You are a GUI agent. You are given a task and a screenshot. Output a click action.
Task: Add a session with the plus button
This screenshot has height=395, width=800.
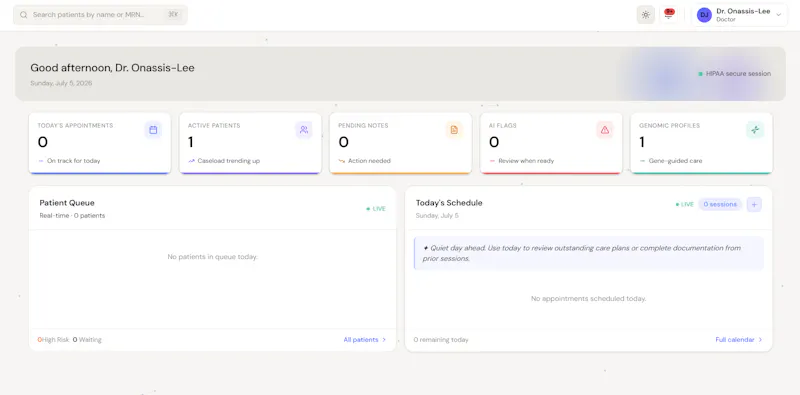pyautogui.click(x=754, y=205)
